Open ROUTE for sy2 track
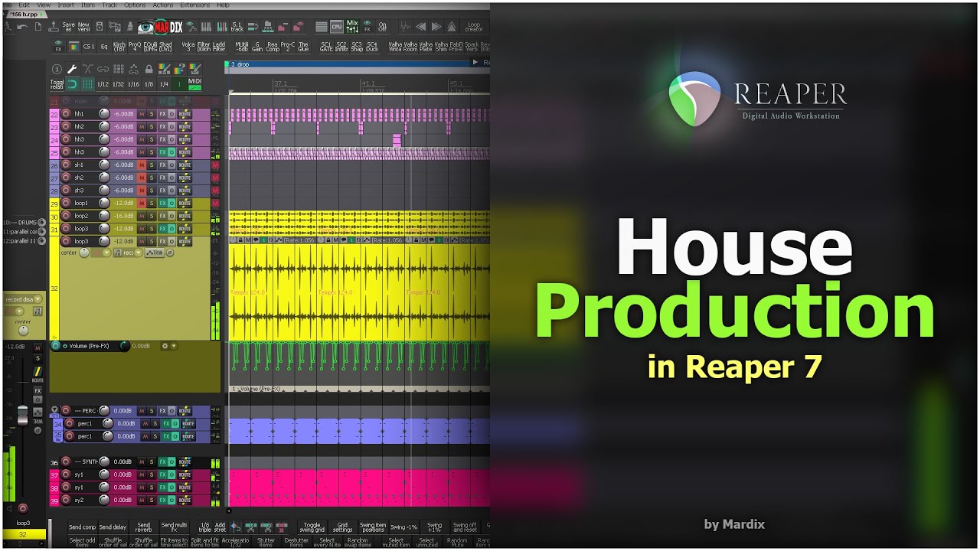This screenshot has width=980, height=551. (x=185, y=500)
